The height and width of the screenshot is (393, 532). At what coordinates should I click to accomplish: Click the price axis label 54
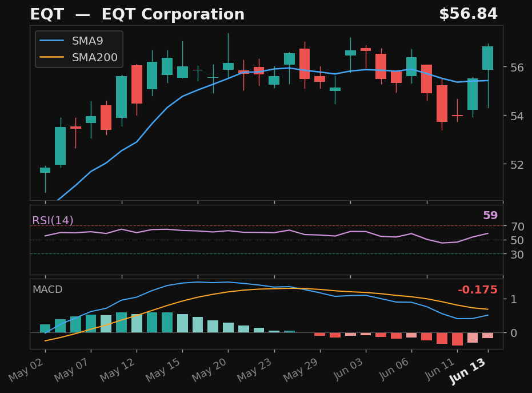coord(517,116)
